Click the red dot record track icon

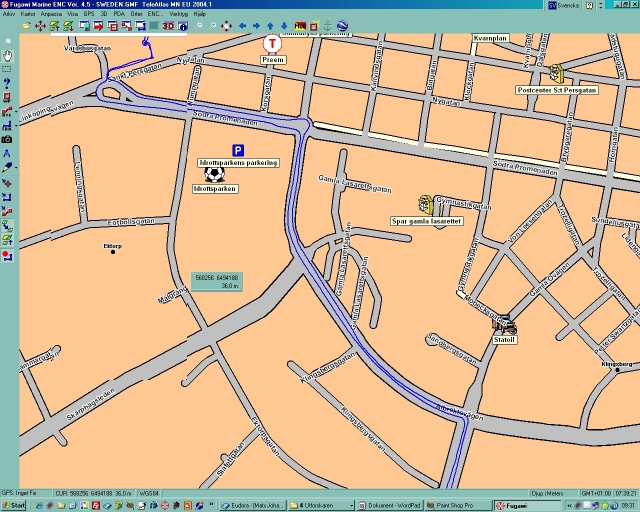[x=7, y=256]
